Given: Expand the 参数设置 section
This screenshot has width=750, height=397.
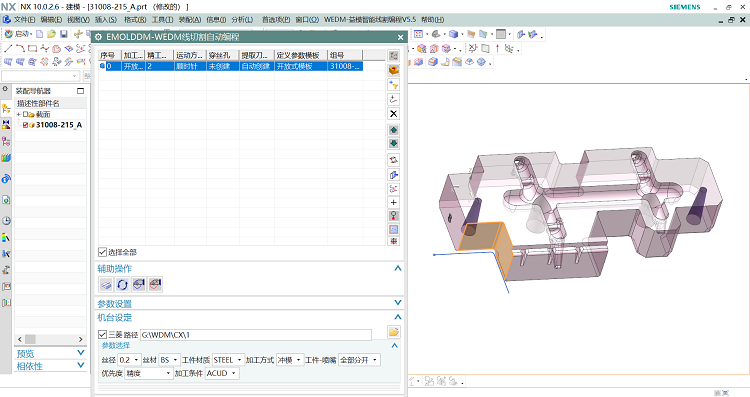Looking at the screenshot, I should 397,302.
